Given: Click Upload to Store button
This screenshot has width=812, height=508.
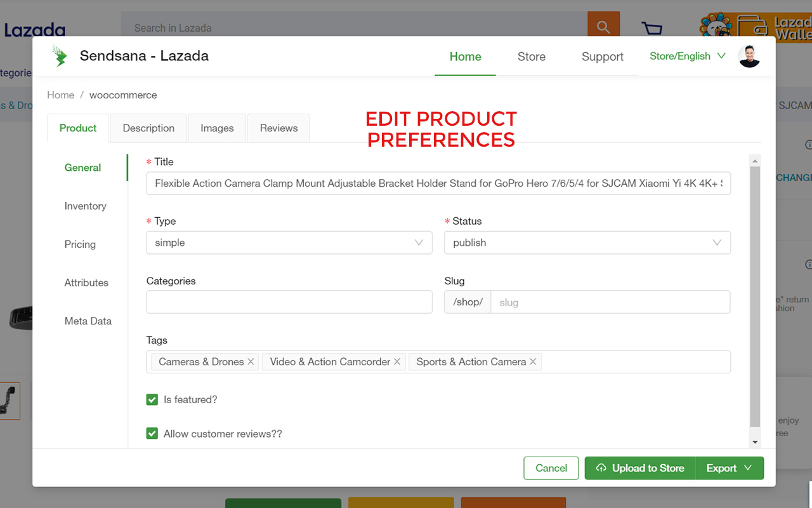Looking at the screenshot, I should click(x=640, y=468).
